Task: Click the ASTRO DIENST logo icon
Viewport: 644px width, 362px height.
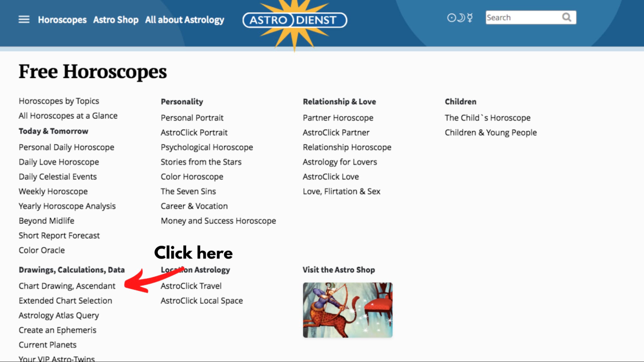Action: [x=294, y=20]
